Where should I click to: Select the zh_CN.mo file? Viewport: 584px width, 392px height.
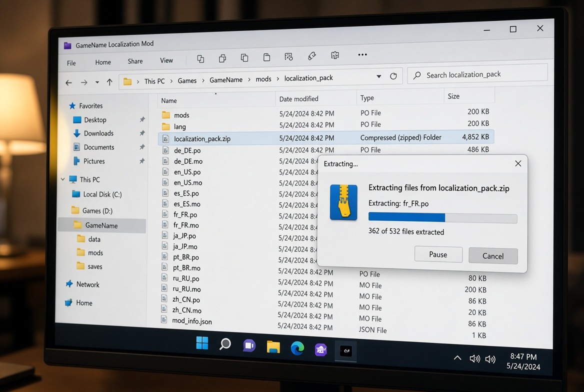[x=186, y=310]
